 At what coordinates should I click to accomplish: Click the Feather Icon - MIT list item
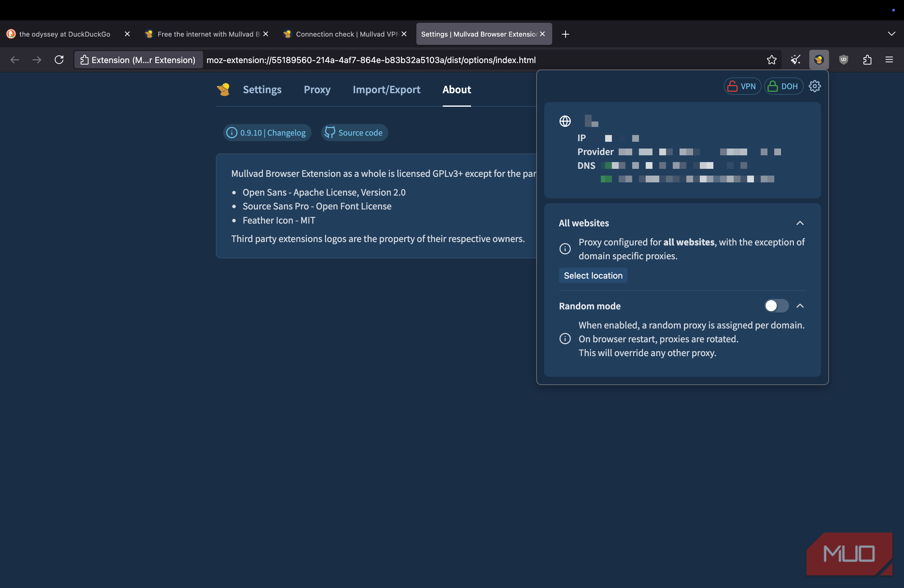tap(279, 220)
